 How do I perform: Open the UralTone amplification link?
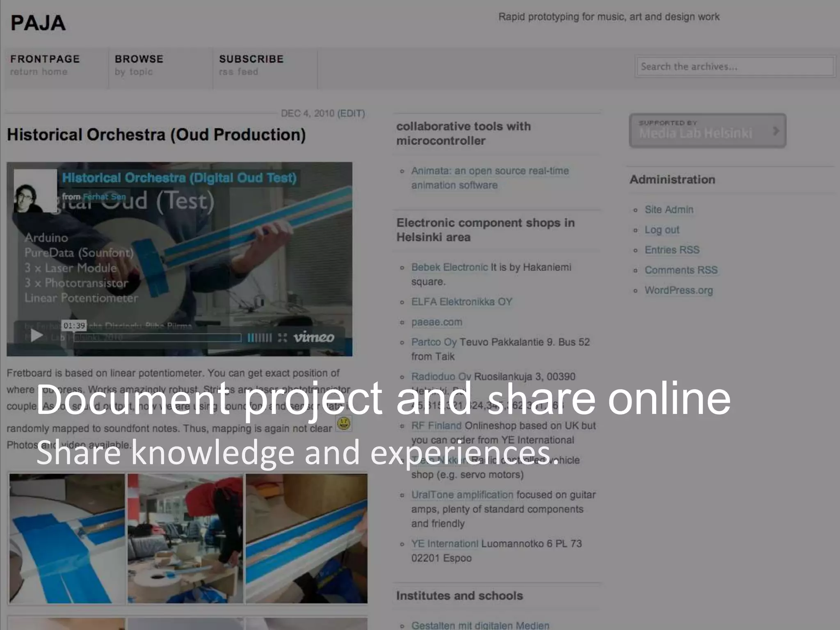coord(462,495)
